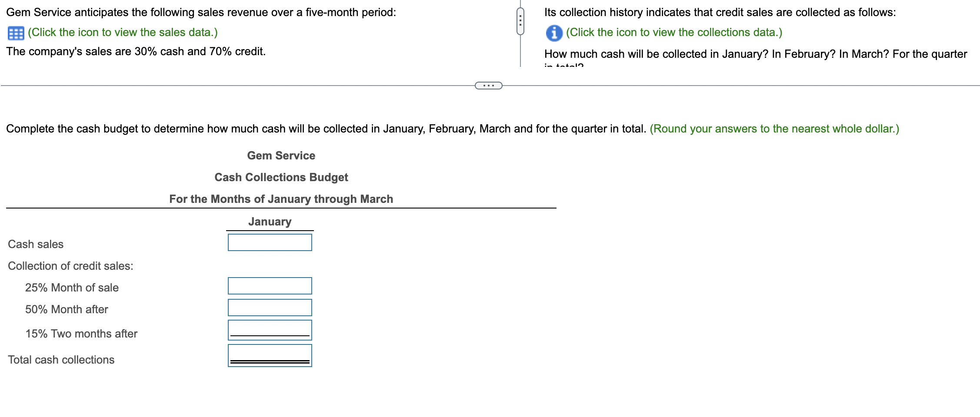Click the January column header
The height and width of the screenshot is (417, 980).
pyautogui.click(x=270, y=222)
